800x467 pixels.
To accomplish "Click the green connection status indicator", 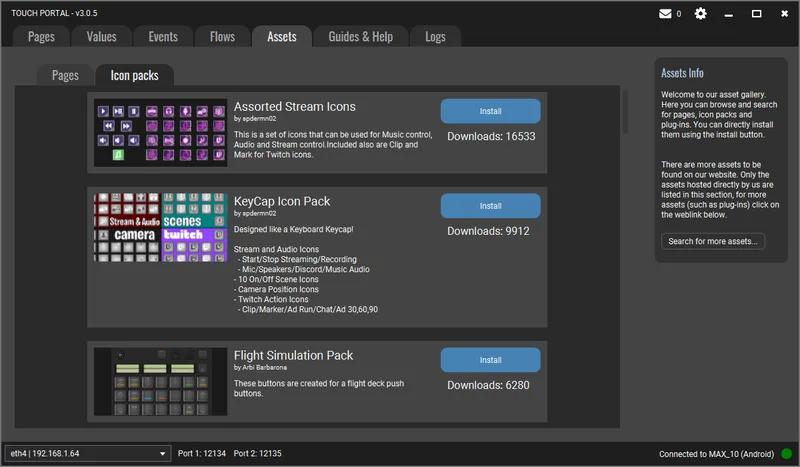I will 786,454.
